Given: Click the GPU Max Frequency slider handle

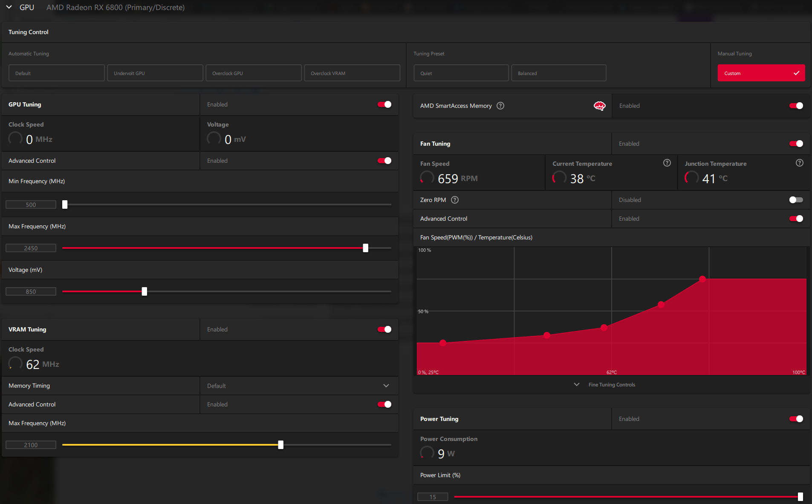Looking at the screenshot, I should click(365, 248).
